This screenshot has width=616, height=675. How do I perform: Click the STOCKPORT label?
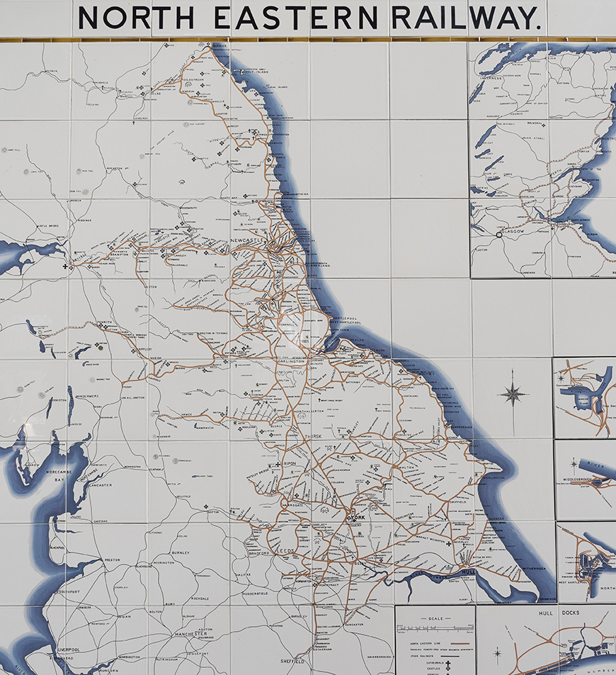(198, 654)
